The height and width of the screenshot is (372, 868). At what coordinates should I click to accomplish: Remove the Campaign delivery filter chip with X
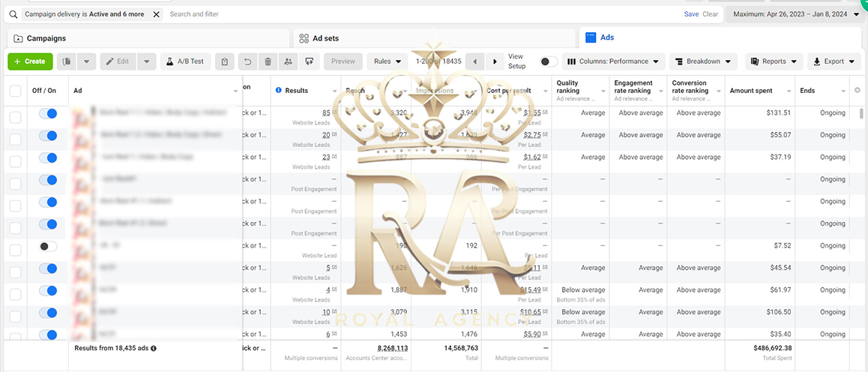[157, 14]
